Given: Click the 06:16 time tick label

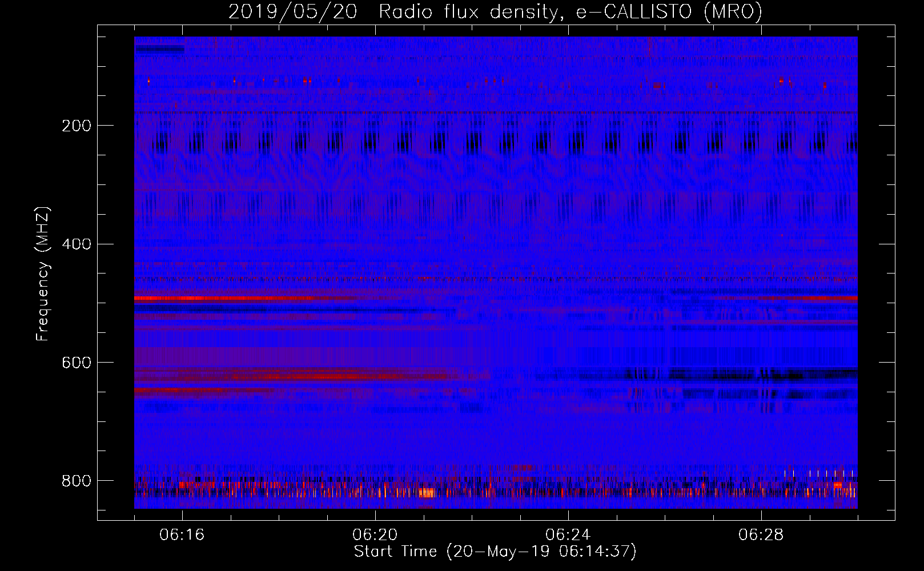Looking at the screenshot, I should pyautogui.click(x=182, y=534).
